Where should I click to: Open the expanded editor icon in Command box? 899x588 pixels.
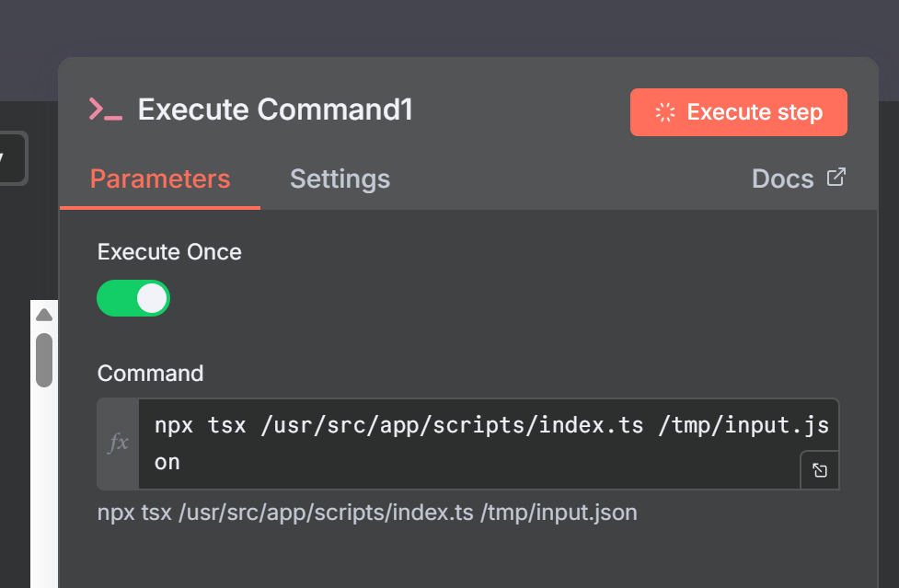(820, 470)
